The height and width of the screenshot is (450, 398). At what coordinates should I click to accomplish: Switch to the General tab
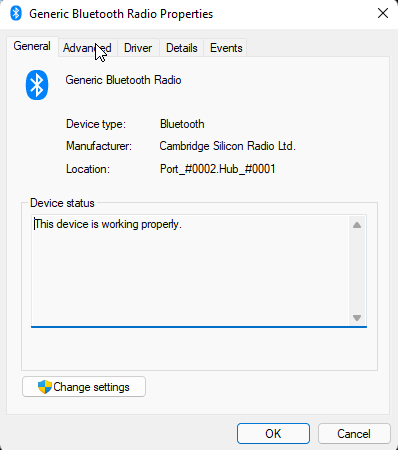[x=32, y=46]
